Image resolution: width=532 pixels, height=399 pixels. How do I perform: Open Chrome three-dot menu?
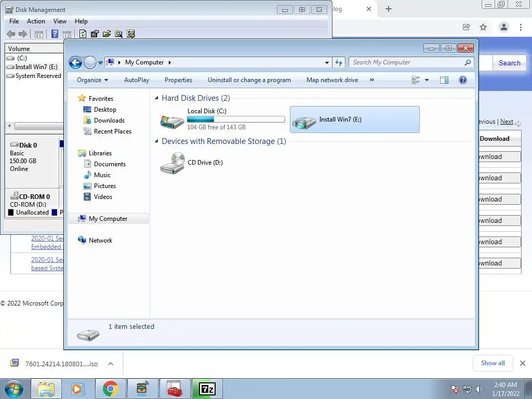521,27
